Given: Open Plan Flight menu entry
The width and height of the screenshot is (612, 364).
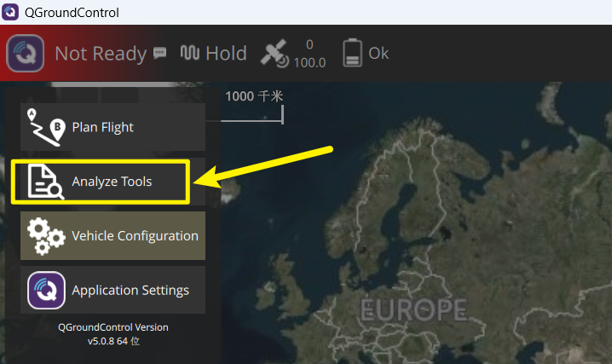Looking at the screenshot, I should point(113,127).
